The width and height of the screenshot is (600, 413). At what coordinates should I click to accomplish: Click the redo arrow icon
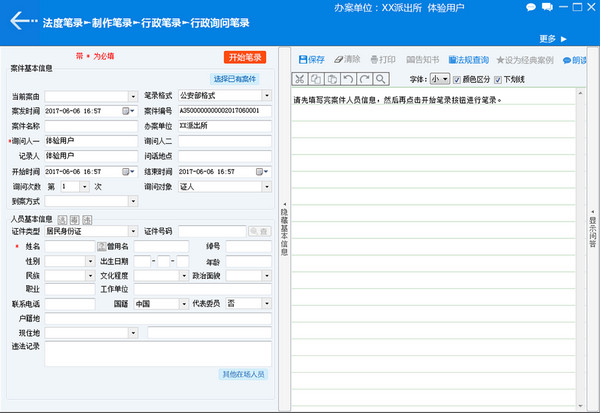coord(365,78)
